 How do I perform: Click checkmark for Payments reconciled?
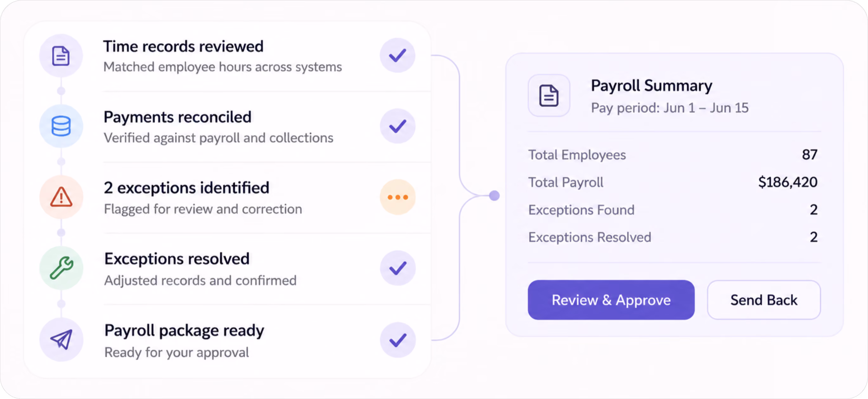coord(398,126)
